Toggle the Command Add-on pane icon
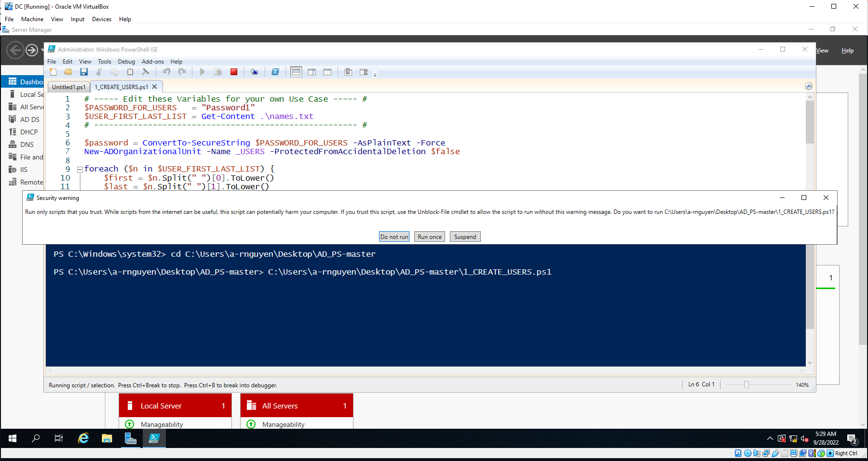 tap(364, 72)
